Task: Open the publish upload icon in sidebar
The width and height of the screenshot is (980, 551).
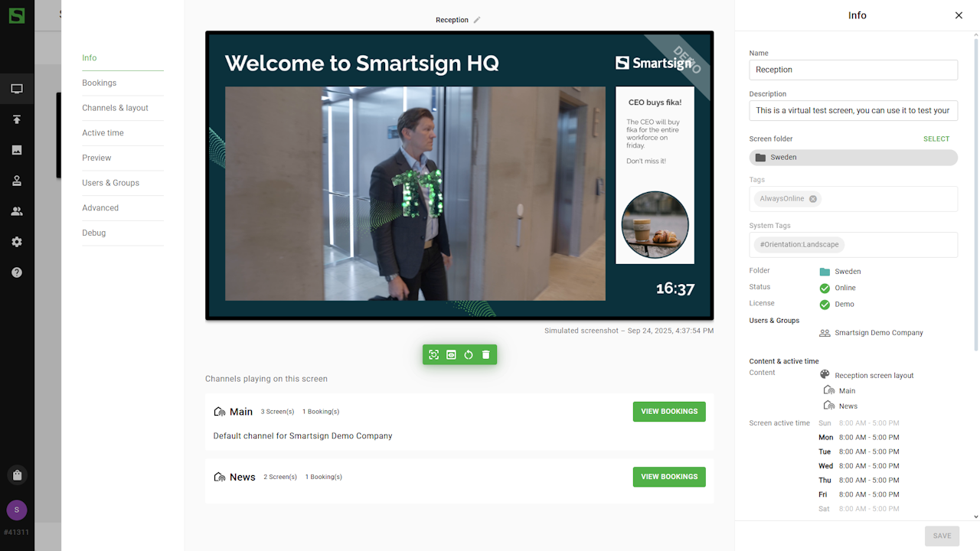Action: pos(17,119)
